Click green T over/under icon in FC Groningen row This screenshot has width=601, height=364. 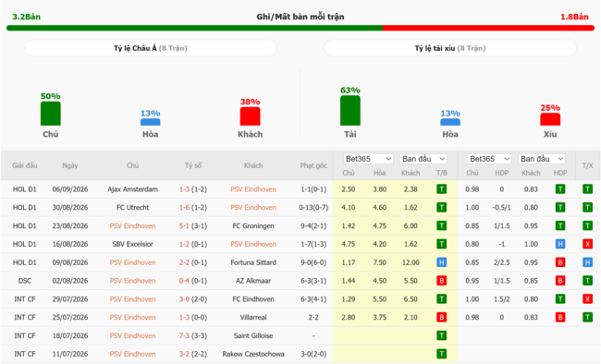(x=587, y=225)
